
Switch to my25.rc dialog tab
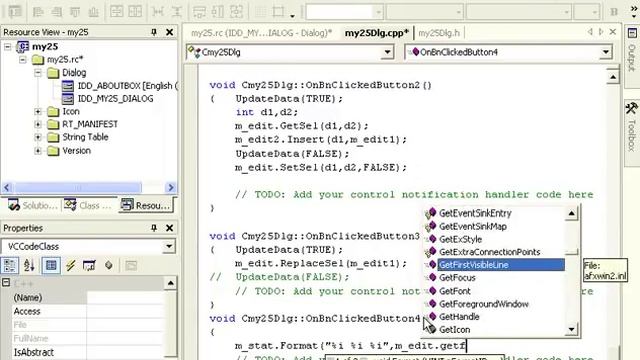[261, 33]
